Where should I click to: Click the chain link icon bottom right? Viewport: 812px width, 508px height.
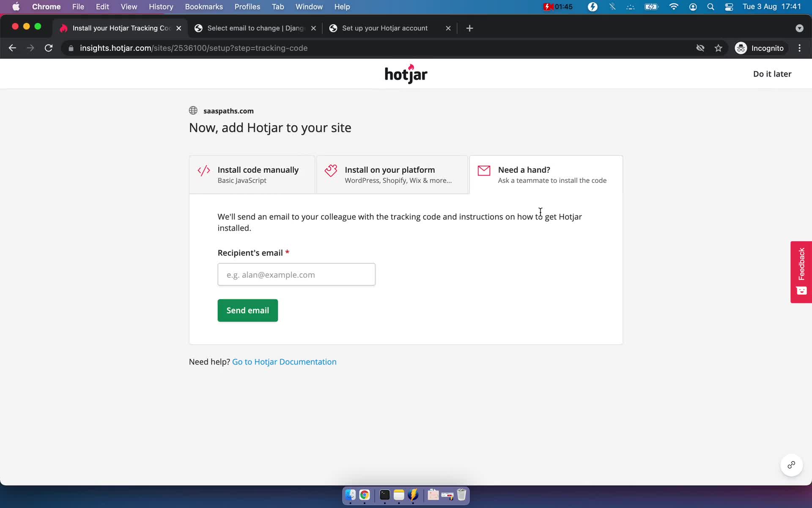tap(791, 464)
